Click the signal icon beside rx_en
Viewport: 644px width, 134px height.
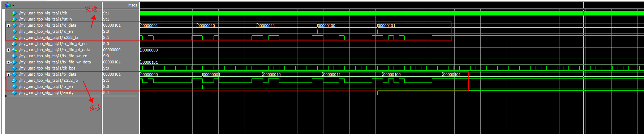(14, 86)
